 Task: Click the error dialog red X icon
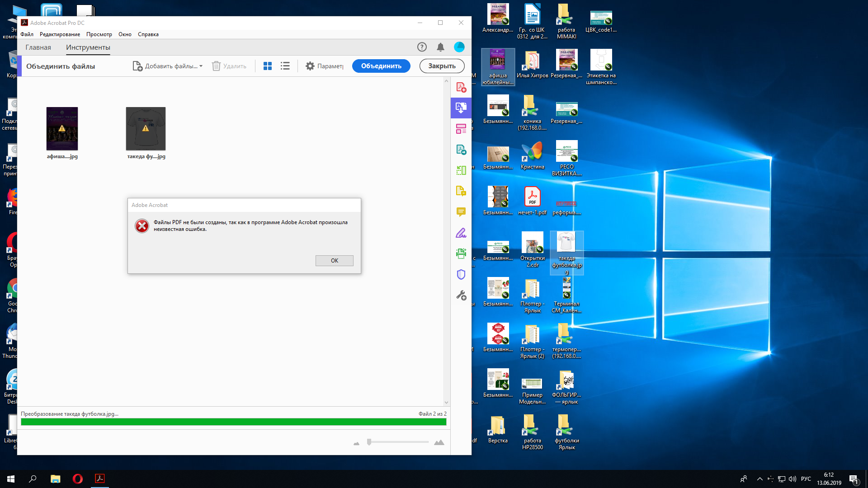tap(142, 226)
